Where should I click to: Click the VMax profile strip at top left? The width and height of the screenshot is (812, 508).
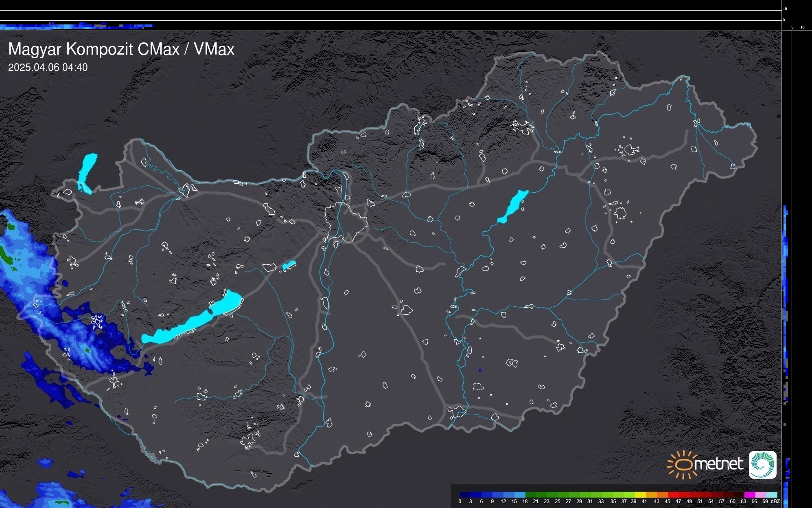tap(77, 26)
